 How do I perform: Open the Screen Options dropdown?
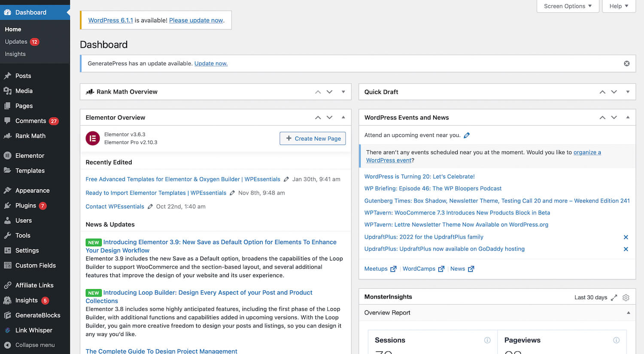[x=568, y=6]
